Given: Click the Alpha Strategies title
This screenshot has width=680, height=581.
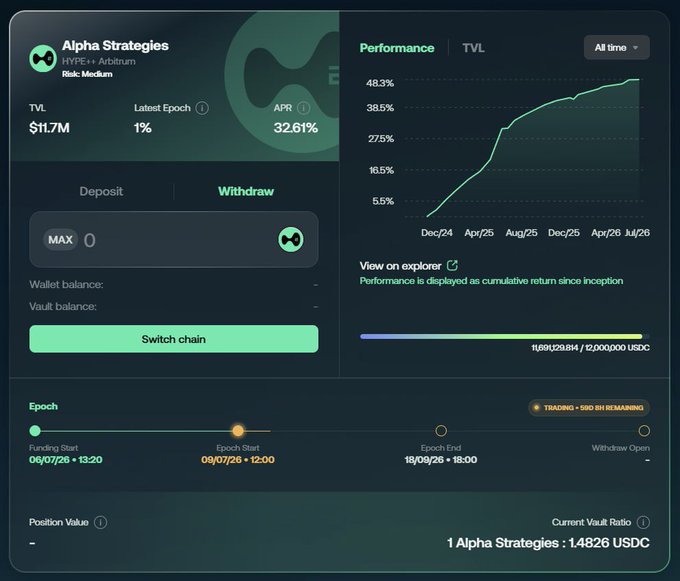Looking at the screenshot, I should coord(115,46).
